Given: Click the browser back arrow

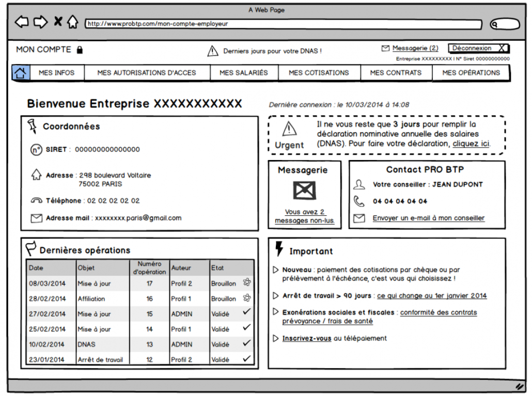Looking at the screenshot, I should [22, 22].
